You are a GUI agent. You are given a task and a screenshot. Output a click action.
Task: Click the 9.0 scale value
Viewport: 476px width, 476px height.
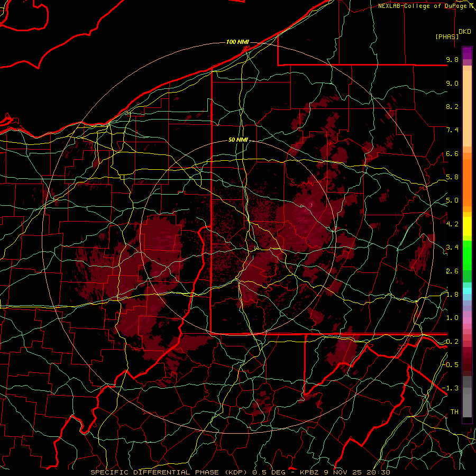click(x=452, y=83)
